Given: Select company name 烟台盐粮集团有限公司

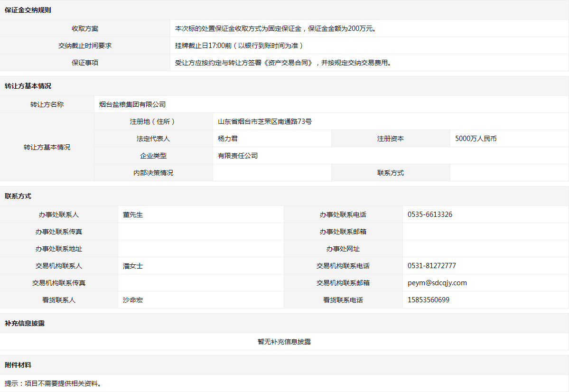Looking at the screenshot, I should pyautogui.click(x=132, y=104).
